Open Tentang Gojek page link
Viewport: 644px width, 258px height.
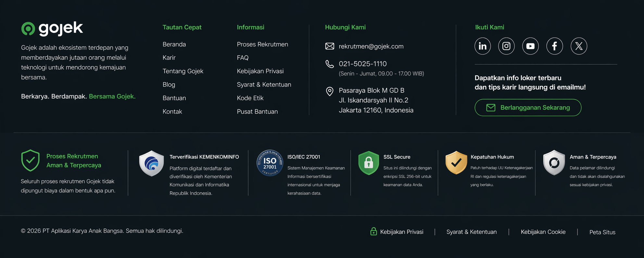tap(183, 71)
